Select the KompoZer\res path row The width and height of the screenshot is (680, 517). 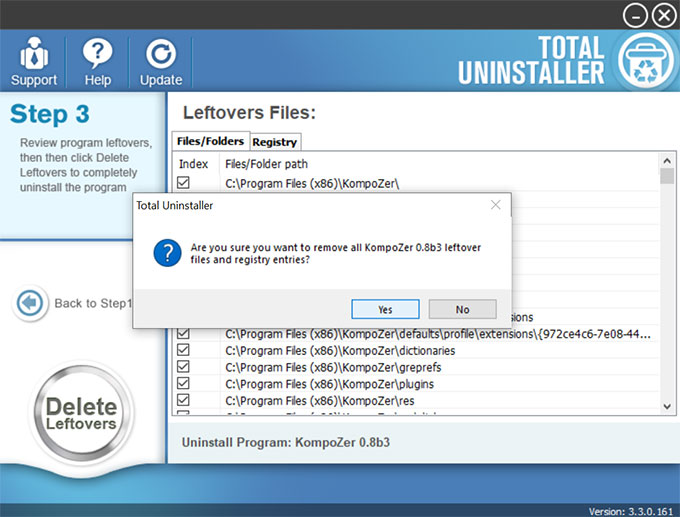tap(416, 401)
